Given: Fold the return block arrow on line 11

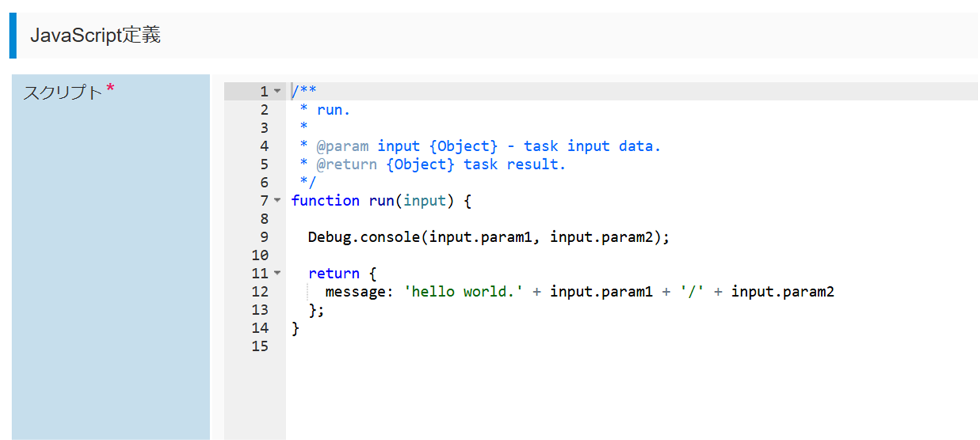Looking at the screenshot, I should pyautogui.click(x=277, y=273).
